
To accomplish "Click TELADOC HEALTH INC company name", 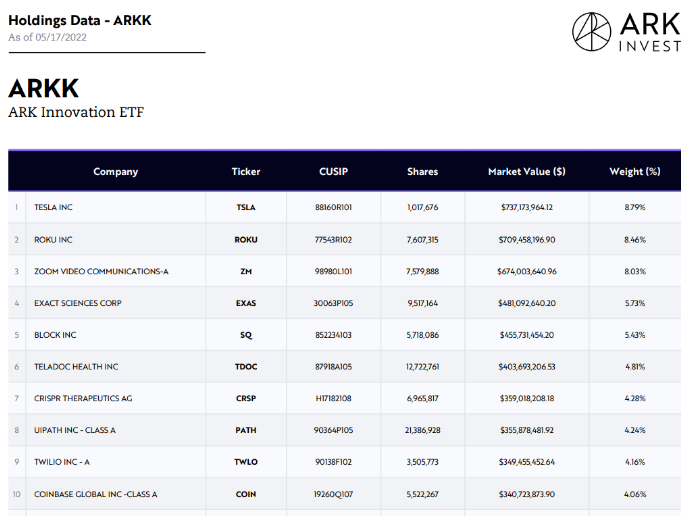I will coord(76,367).
